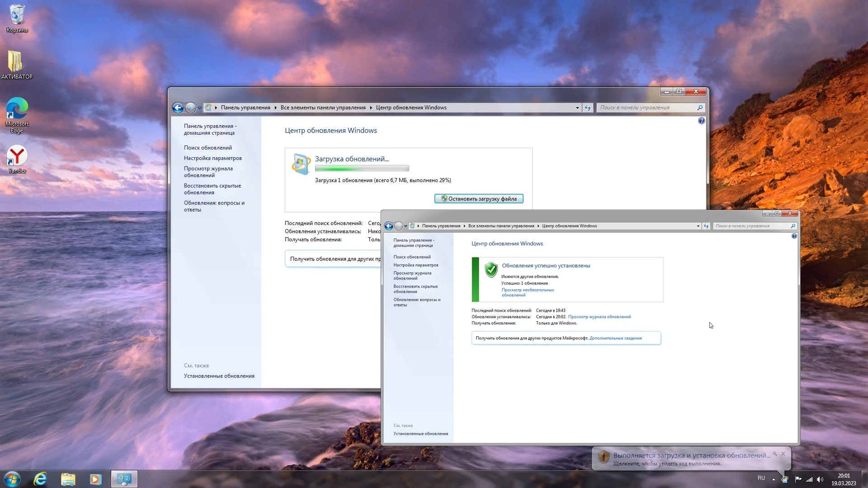Image resolution: width=868 pixels, height=488 pixels.
Task: Select 'Настройка параметров' in the rear window sidebar
Action: click(212, 158)
